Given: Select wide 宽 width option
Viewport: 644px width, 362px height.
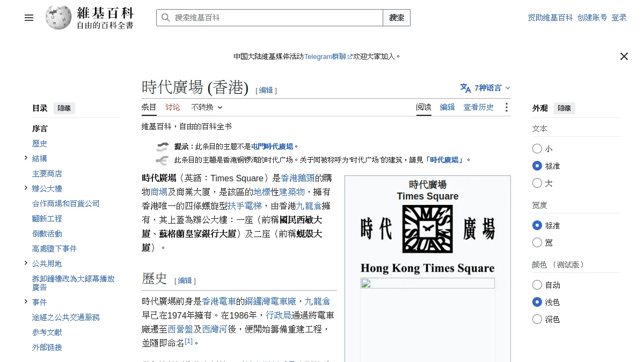Looking at the screenshot, I should coord(537,242).
